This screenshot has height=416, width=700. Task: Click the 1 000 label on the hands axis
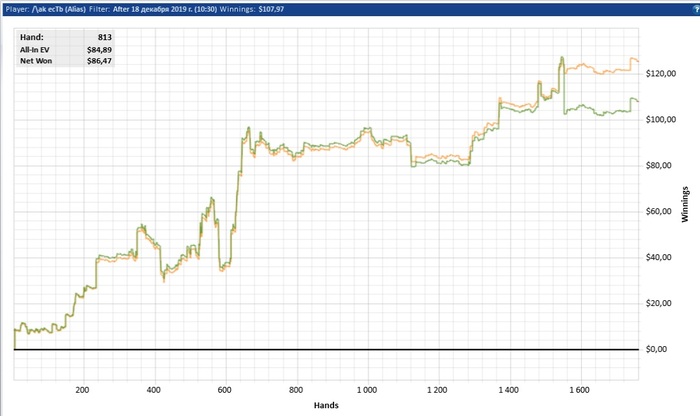pos(367,390)
